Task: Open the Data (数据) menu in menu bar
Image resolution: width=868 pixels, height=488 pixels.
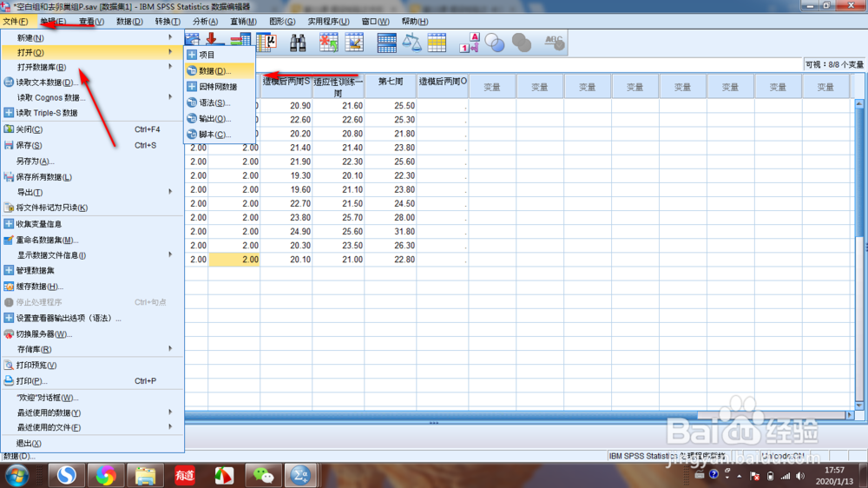Action: point(129,22)
